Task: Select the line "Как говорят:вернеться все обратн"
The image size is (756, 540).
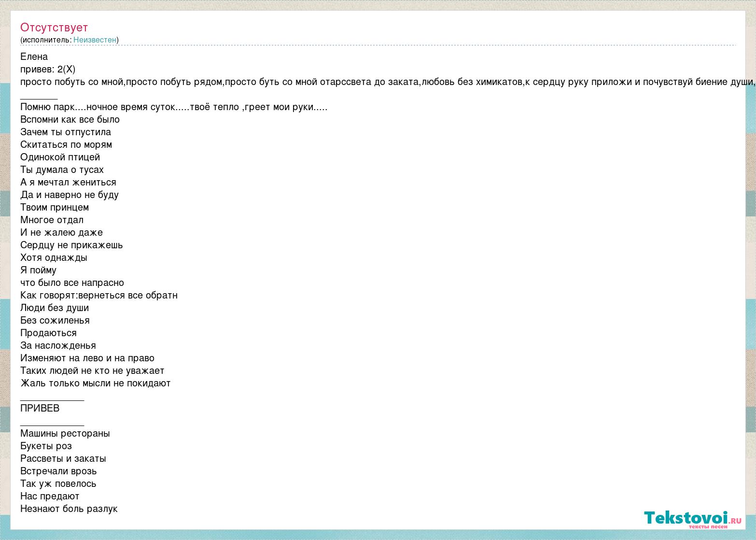Action: (99, 295)
